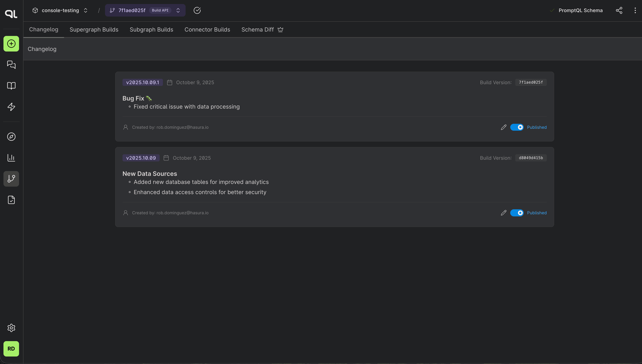The height and width of the screenshot is (364, 642).
Task: Click the document checkmark sidebar icon
Action: [x=11, y=200]
